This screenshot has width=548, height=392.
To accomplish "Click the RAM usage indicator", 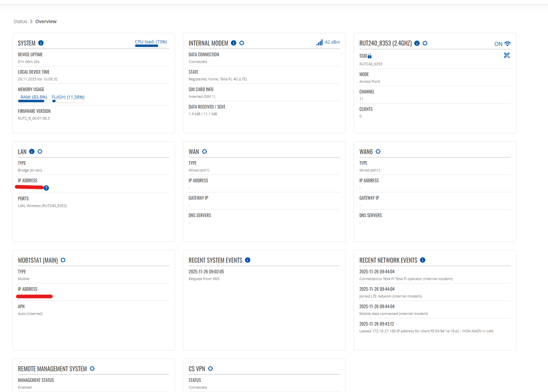I will (34, 97).
